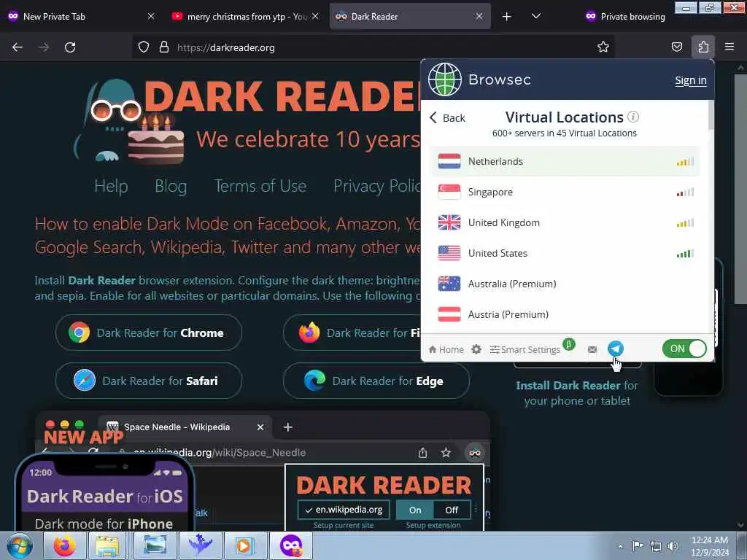Click Install Dark Reader for phone link

(x=577, y=393)
